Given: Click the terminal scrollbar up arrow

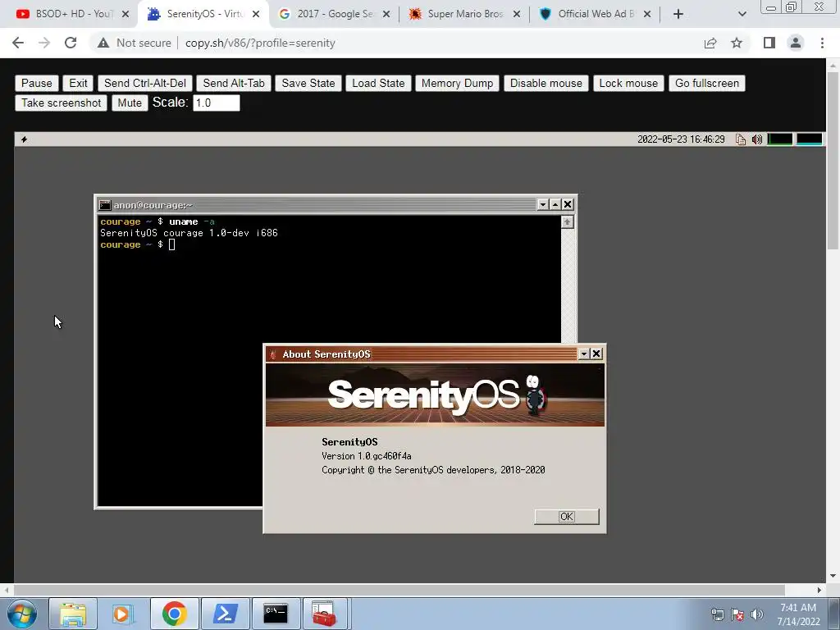Looking at the screenshot, I should pos(568,221).
